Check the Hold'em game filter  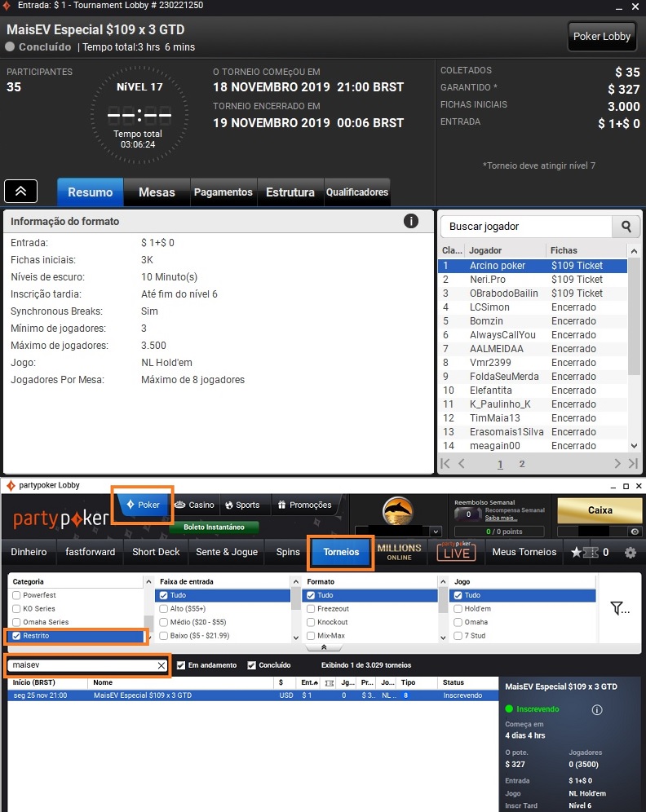click(458, 608)
